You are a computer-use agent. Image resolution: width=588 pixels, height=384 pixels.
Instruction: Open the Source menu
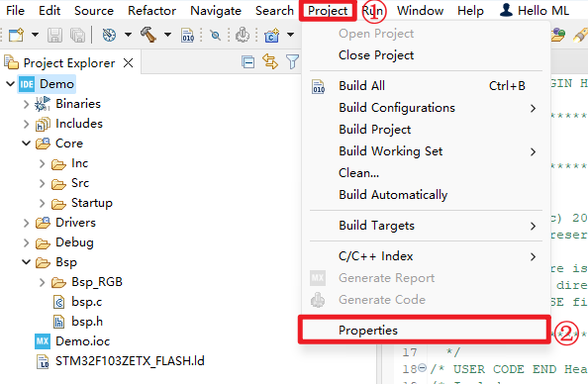click(x=94, y=11)
